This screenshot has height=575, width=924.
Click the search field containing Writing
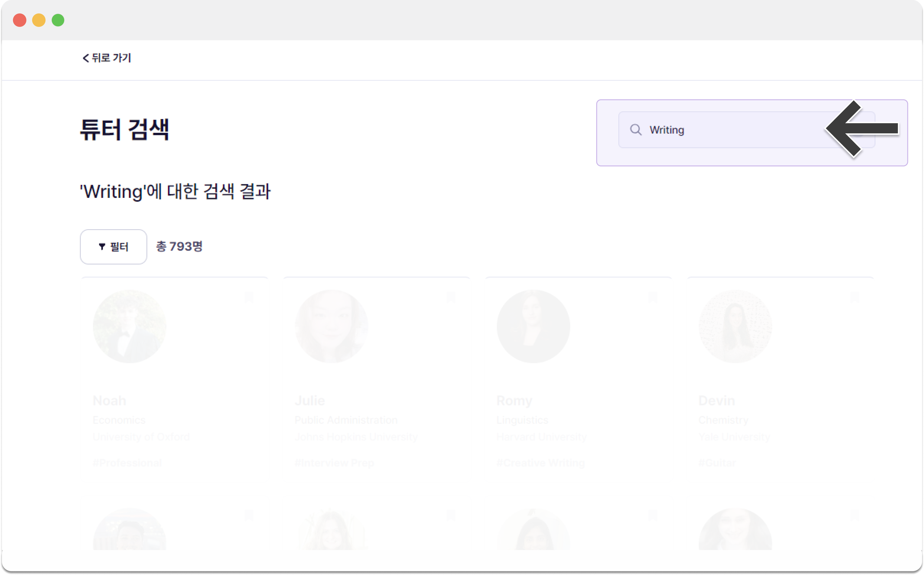(746, 130)
